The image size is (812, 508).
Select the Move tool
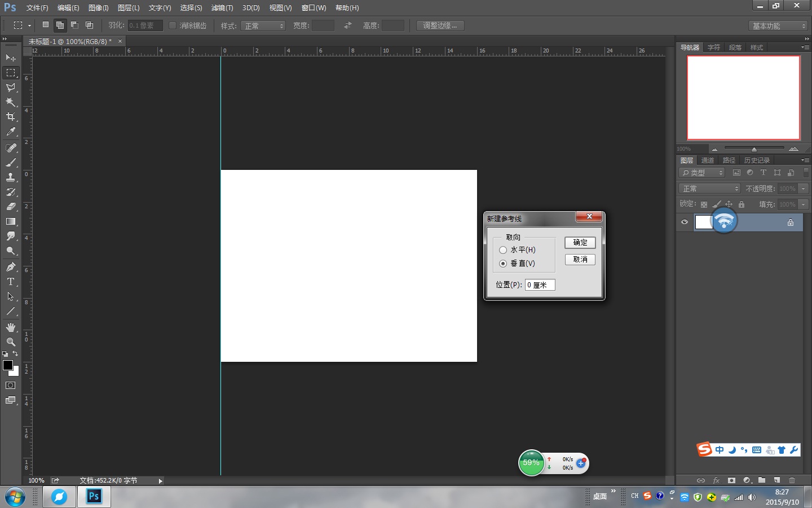point(11,58)
